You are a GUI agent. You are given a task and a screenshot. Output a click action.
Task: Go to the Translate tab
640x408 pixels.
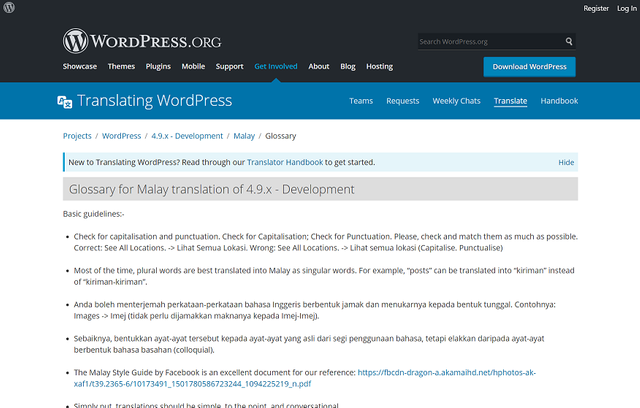click(x=510, y=101)
